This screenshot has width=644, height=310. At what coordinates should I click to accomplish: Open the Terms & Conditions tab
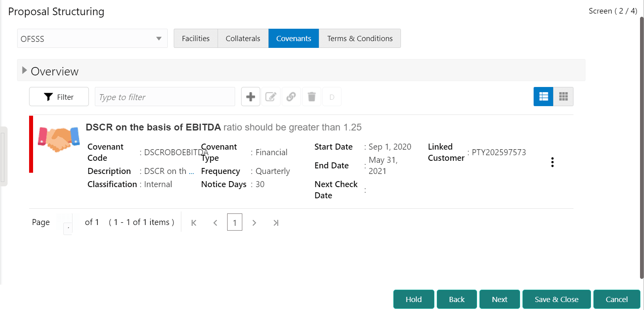point(360,38)
